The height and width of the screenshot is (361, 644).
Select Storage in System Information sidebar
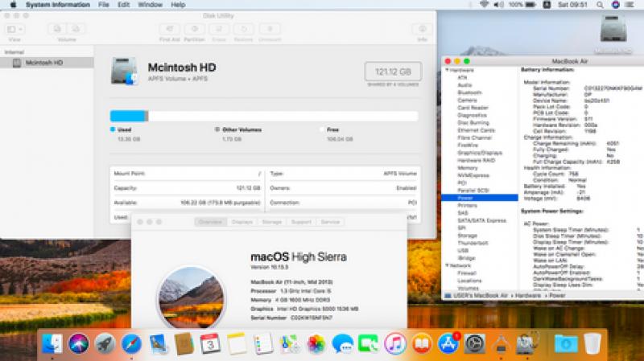coord(468,236)
